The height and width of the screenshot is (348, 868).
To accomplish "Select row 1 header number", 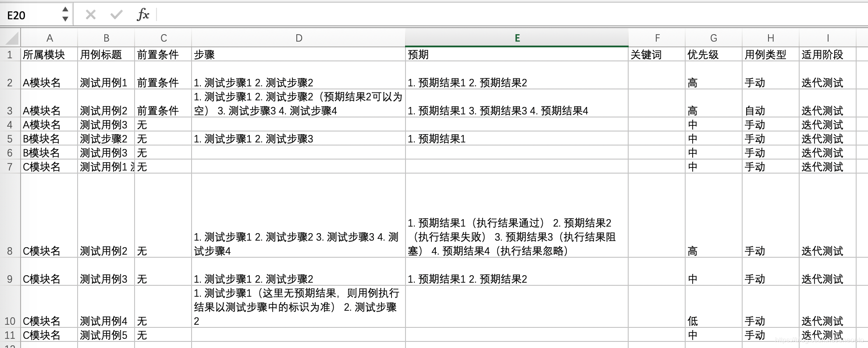I will [x=10, y=54].
